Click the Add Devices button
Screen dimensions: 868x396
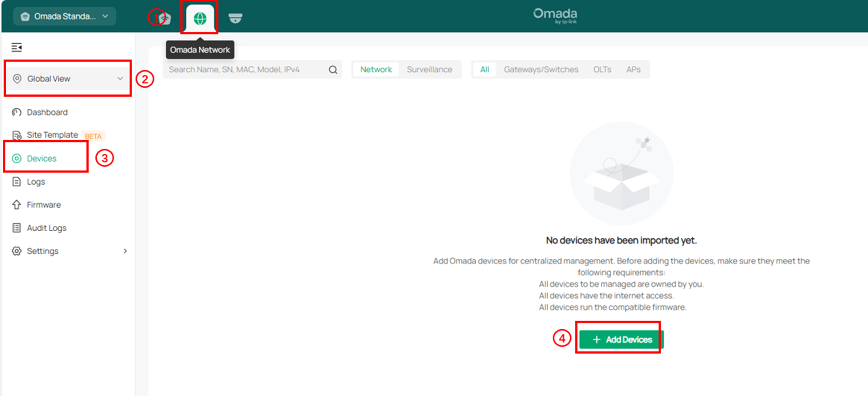(622, 339)
